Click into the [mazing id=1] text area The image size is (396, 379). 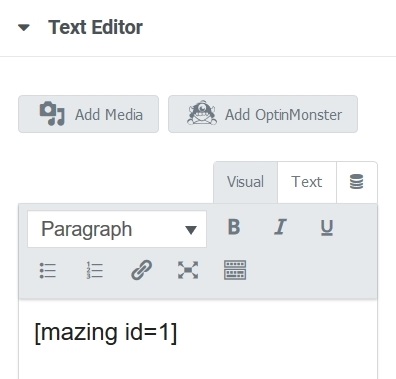(x=198, y=339)
